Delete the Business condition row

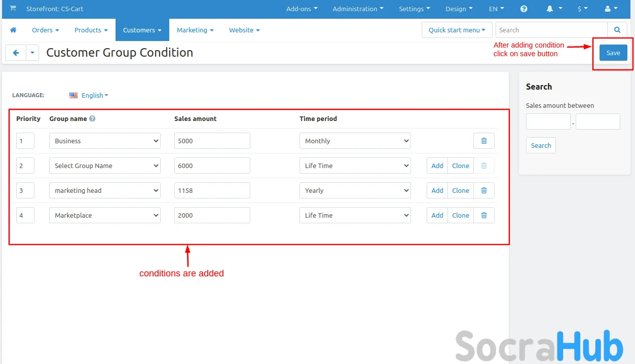tap(483, 141)
